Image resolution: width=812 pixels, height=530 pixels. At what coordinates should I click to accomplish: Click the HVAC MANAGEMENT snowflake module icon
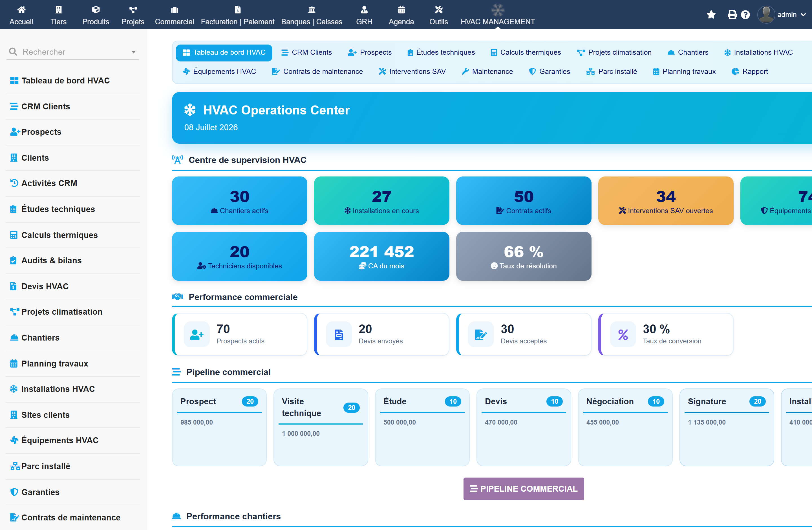(497, 10)
